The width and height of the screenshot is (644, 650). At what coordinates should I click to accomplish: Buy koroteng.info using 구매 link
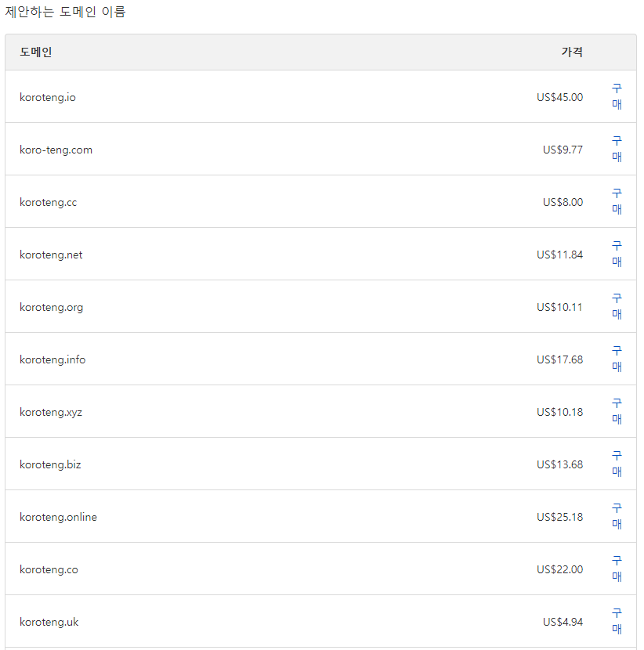tap(617, 359)
